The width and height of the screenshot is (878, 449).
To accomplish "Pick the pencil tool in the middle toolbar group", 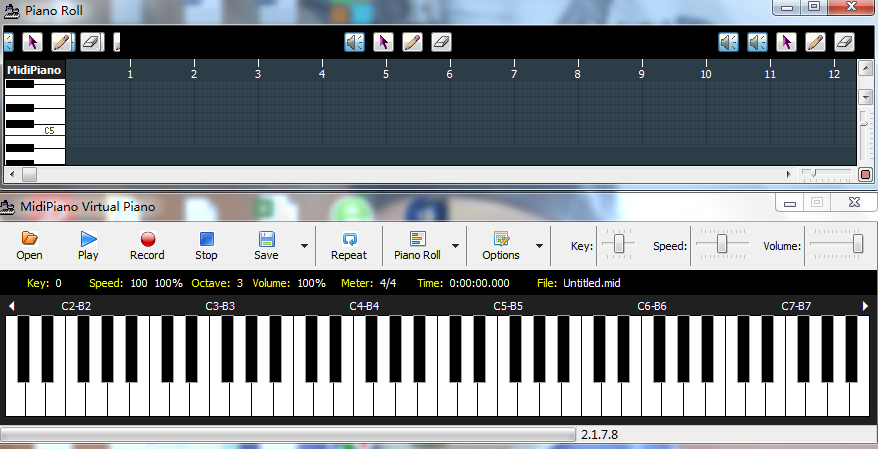I will tap(412, 42).
